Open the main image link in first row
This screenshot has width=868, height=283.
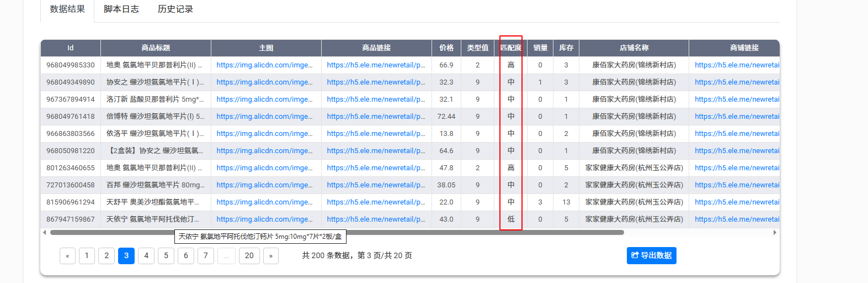(x=264, y=65)
